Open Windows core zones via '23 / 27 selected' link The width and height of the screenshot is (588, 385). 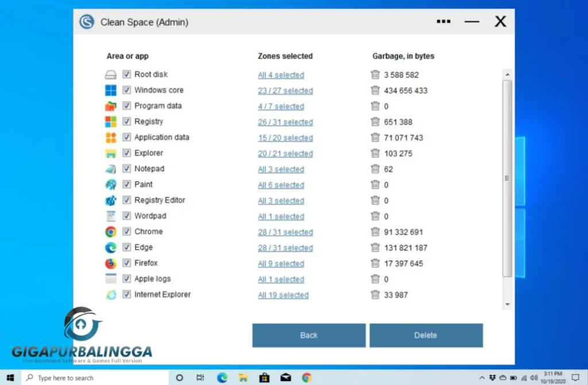pos(285,91)
